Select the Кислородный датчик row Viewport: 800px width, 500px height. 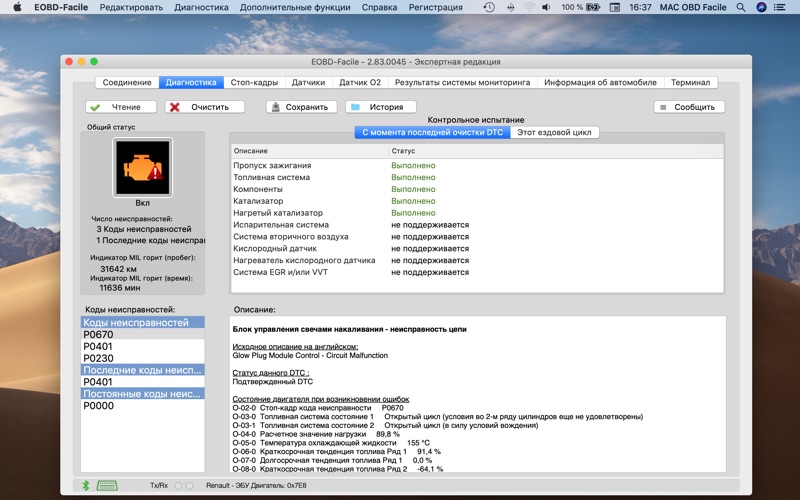coord(477,248)
